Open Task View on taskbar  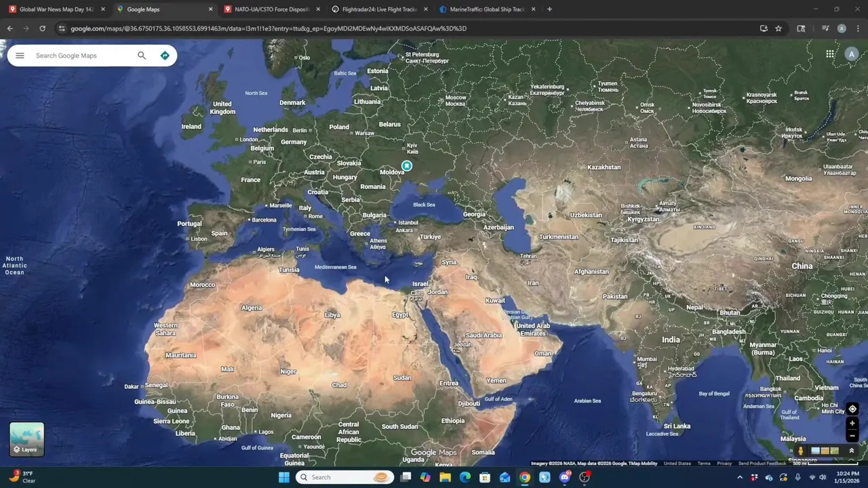[x=406, y=477]
